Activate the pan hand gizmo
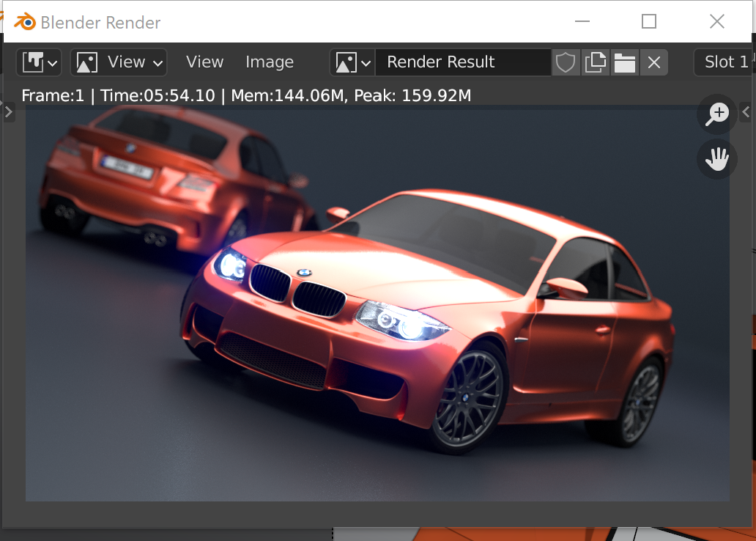This screenshot has width=756, height=541. (x=717, y=159)
